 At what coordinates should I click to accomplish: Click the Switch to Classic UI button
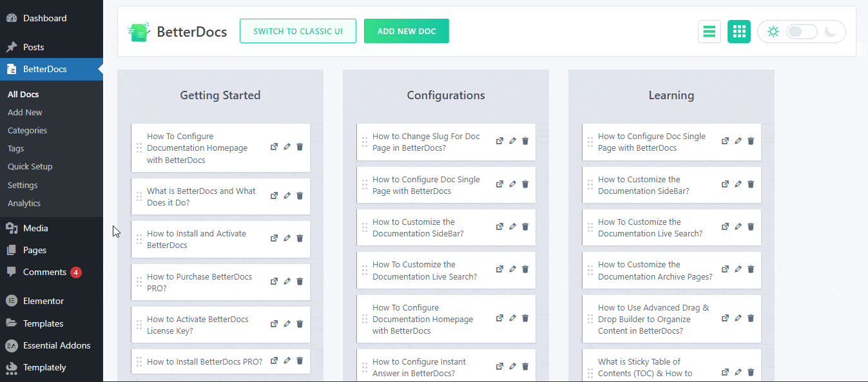[x=298, y=31]
